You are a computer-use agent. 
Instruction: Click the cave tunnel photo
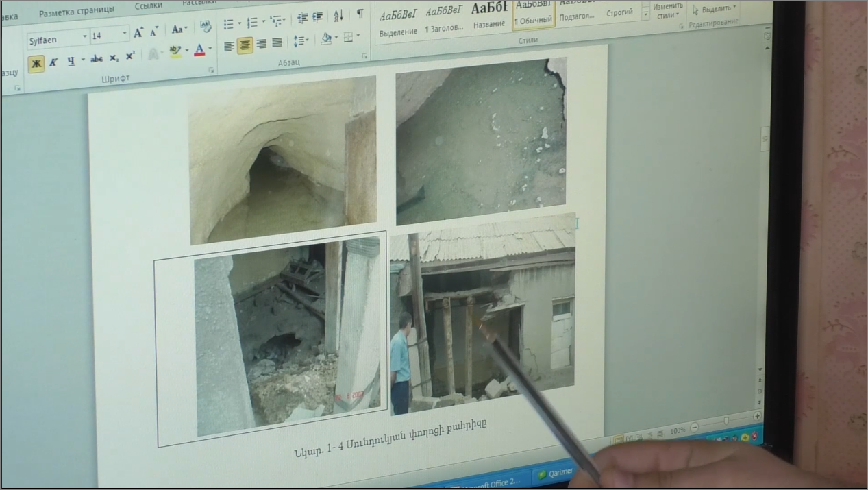click(x=282, y=160)
